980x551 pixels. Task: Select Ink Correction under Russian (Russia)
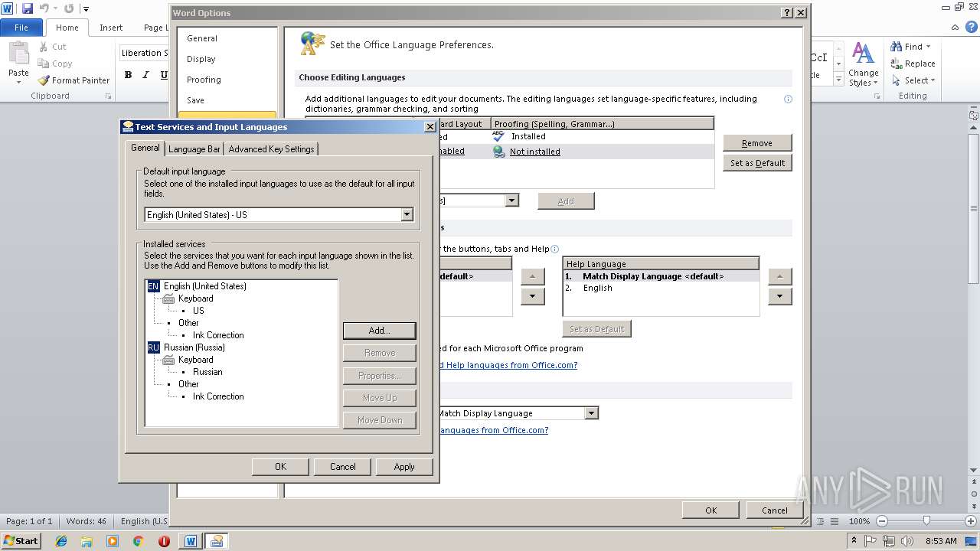(x=218, y=396)
